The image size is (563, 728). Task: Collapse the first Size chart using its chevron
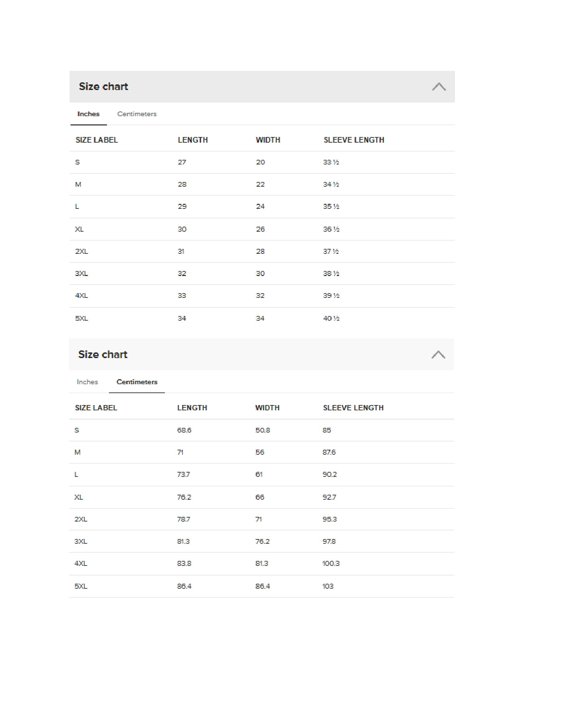click(438, 87)
